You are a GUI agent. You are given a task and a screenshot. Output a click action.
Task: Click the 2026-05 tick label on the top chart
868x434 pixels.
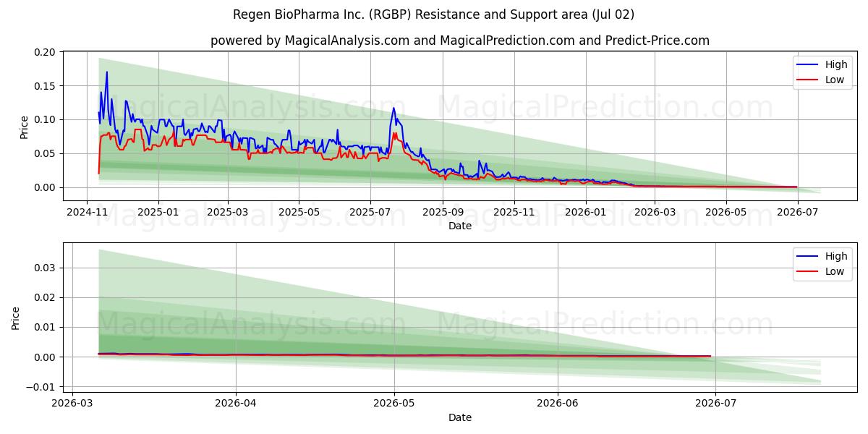(x=725, y=213)
